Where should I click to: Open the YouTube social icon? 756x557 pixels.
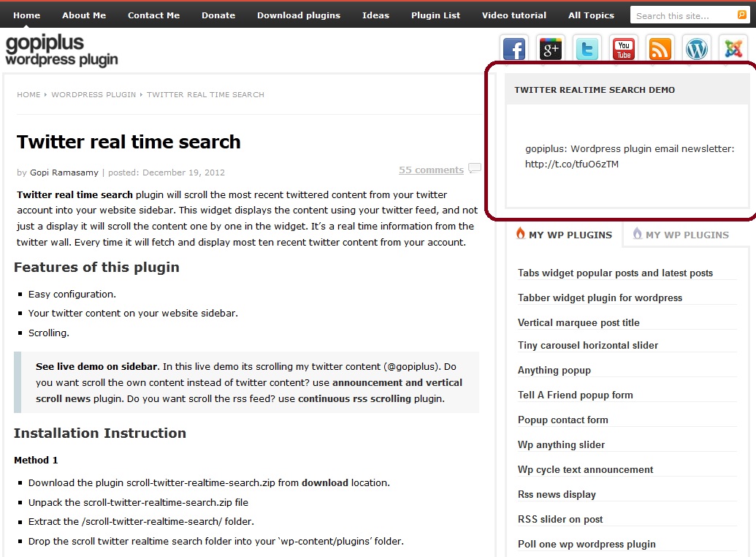click(x=623, y=49)
